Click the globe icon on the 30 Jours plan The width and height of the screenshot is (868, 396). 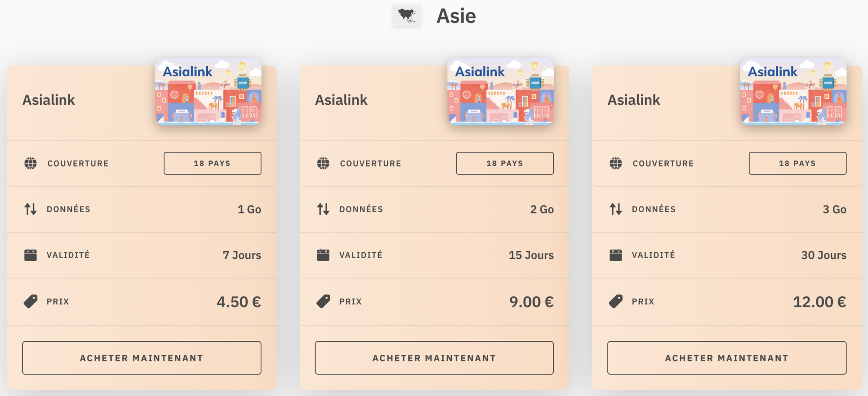point(615,164)
